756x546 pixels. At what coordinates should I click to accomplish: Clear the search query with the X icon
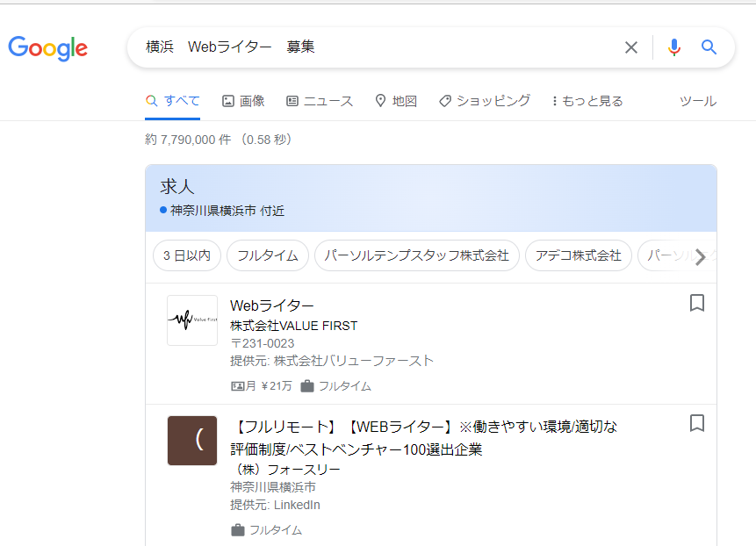point(631,47)
